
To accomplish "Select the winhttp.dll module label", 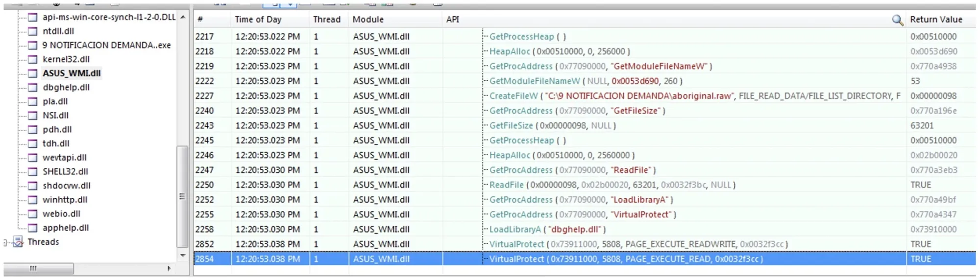I will (x=65, y=200).
